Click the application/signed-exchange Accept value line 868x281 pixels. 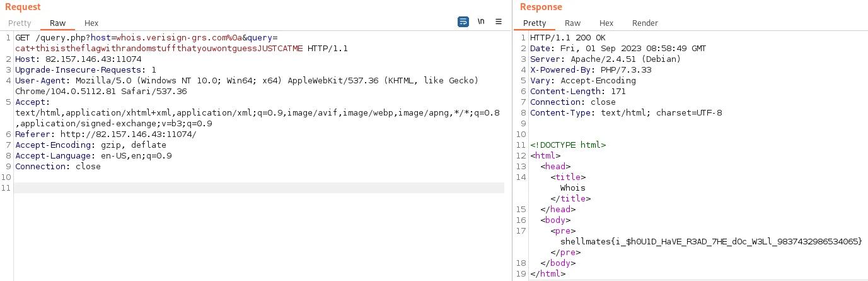113,124
